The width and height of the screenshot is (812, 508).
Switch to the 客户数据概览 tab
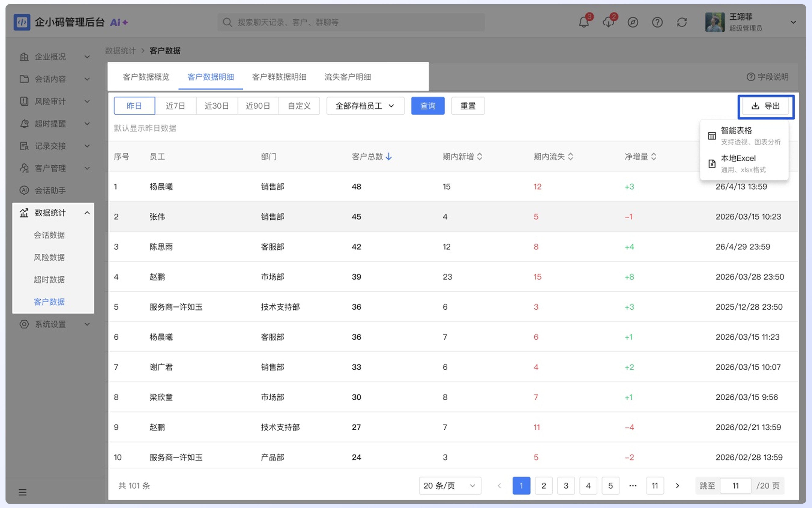point(146,77)
